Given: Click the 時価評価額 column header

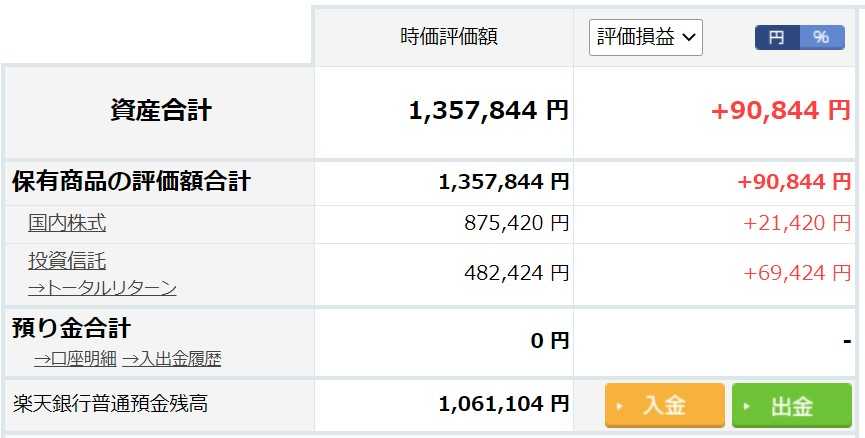Looking at the screenshot, I should [x=449, y=36].
